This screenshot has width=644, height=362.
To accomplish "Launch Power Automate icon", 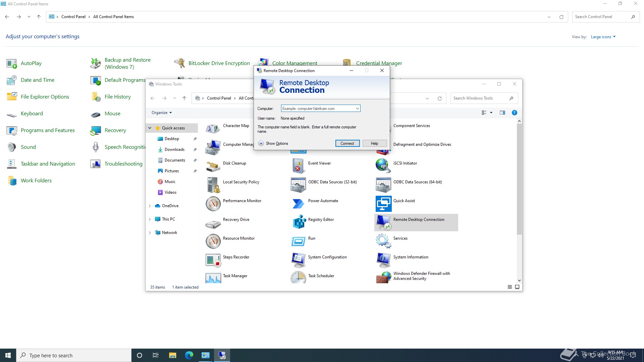I will [298, 204].
